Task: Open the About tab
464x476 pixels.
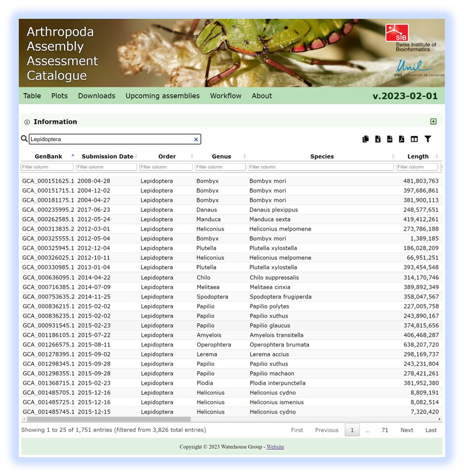Action: pos(261,96)
